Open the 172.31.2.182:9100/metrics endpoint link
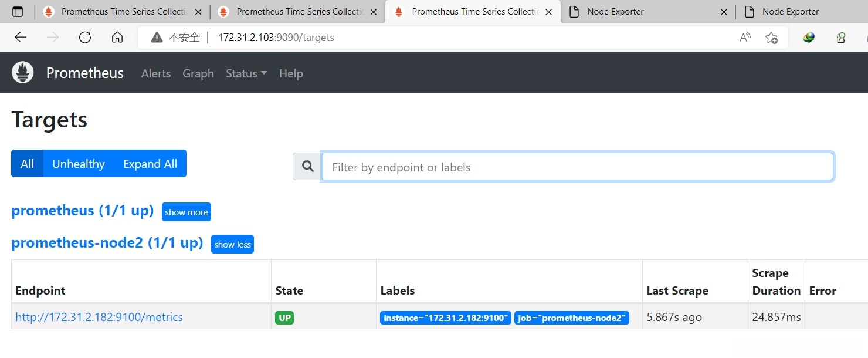The height and width of the screenshot is (358, 868). click(99, 317)
